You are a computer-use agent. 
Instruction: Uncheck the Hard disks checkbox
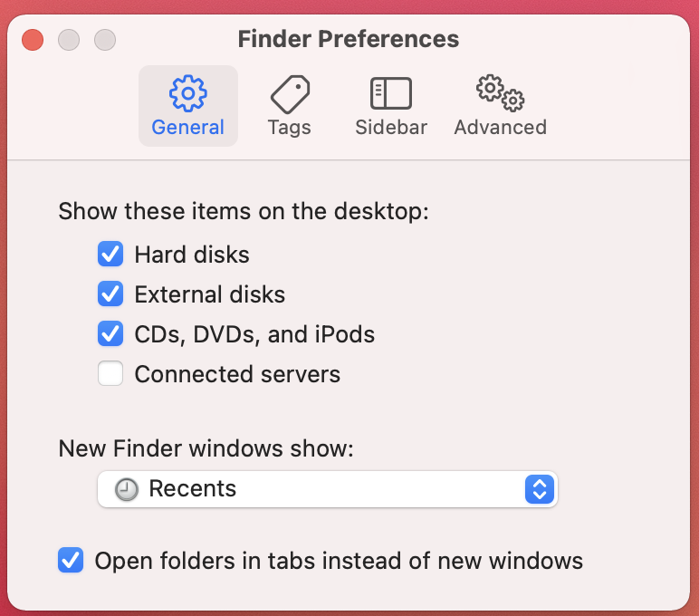110,254
